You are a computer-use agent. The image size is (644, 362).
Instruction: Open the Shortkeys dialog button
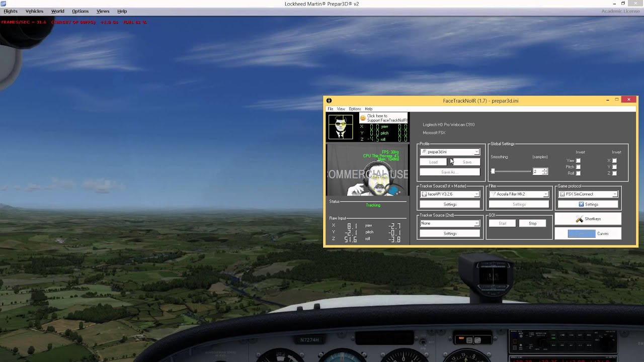[588, 219]
